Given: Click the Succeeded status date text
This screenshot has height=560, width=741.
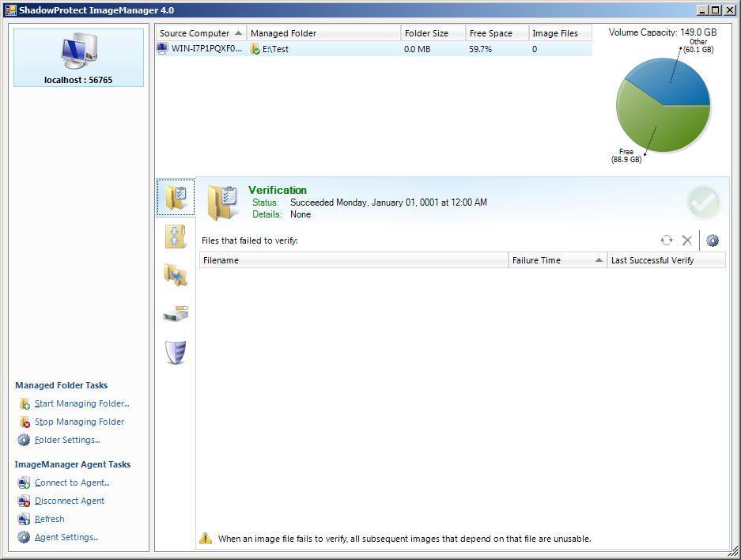Looking at the screenshot, I should (388, 202).
